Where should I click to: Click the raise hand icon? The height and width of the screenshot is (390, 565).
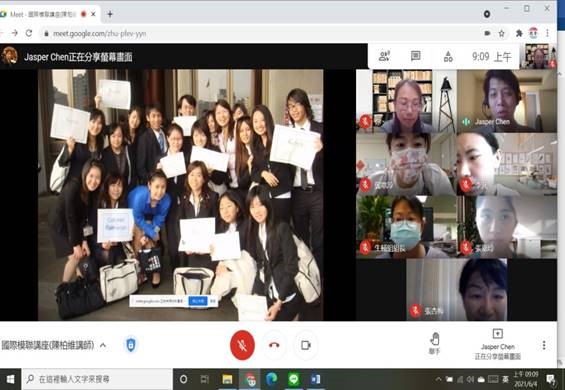coord(435,344)
